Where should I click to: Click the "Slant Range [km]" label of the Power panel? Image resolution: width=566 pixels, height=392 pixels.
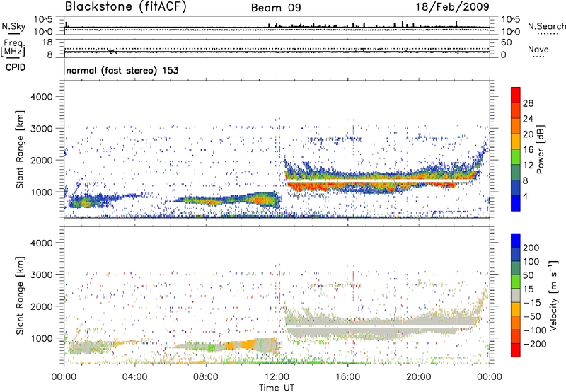point(20,149)
